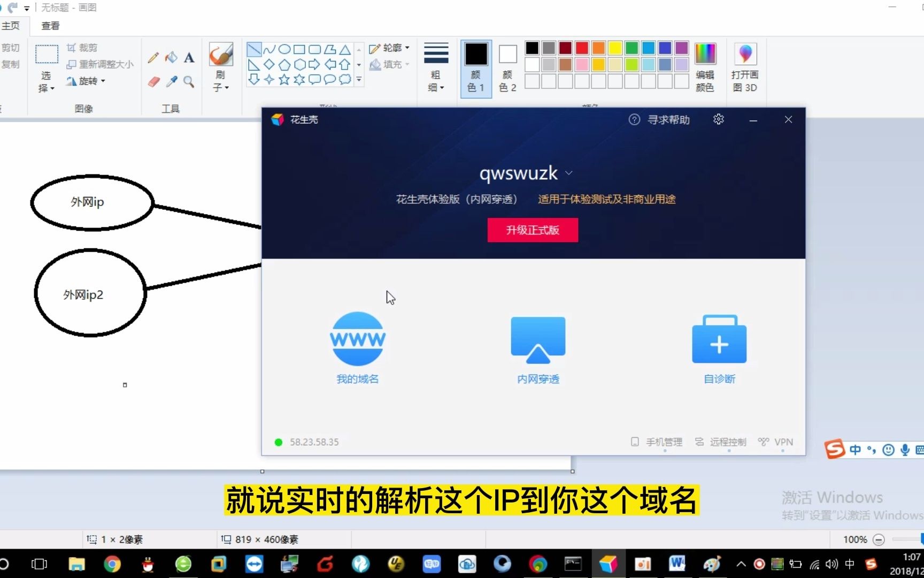Click IP address 58.23.58.35 status
Image resolution: width=924 pixels, height=578 pixels.
(314, 442)
